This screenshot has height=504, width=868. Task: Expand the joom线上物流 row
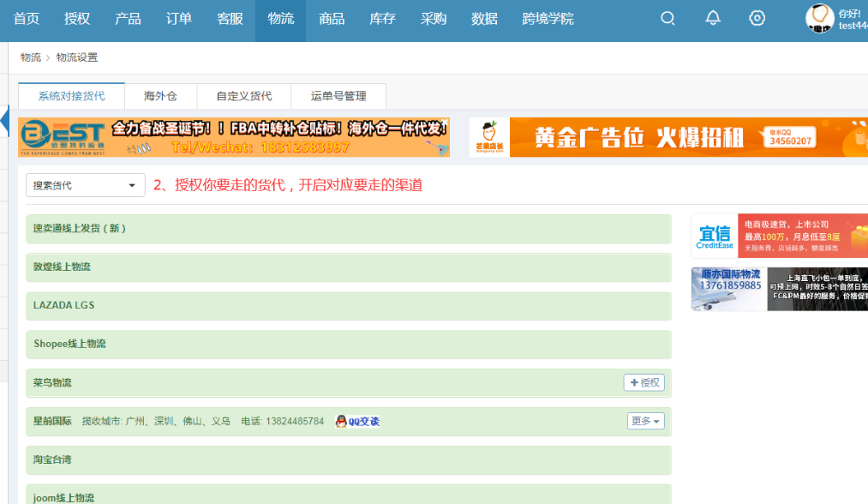click(x=348, y=495)
